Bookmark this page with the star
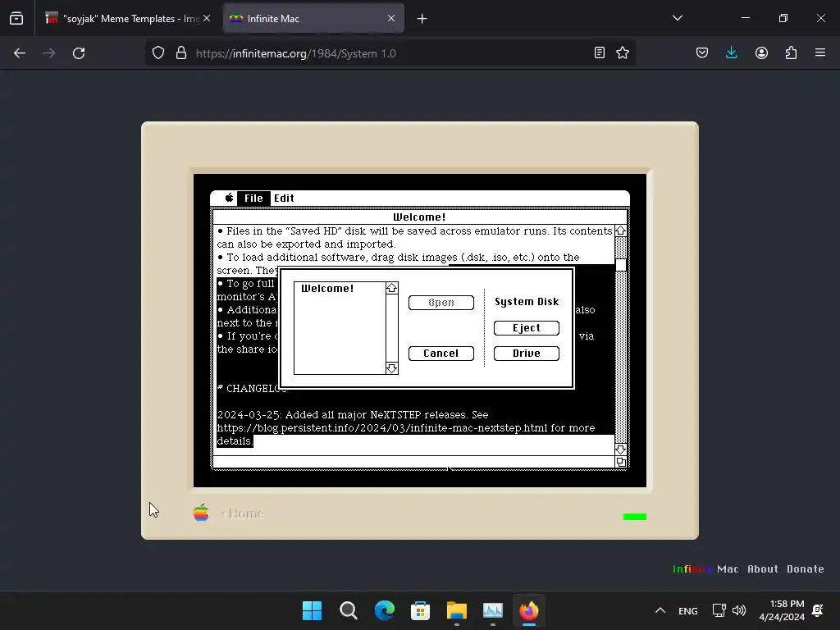This screenshot has height=630, width=840. [x=623, y=53]
